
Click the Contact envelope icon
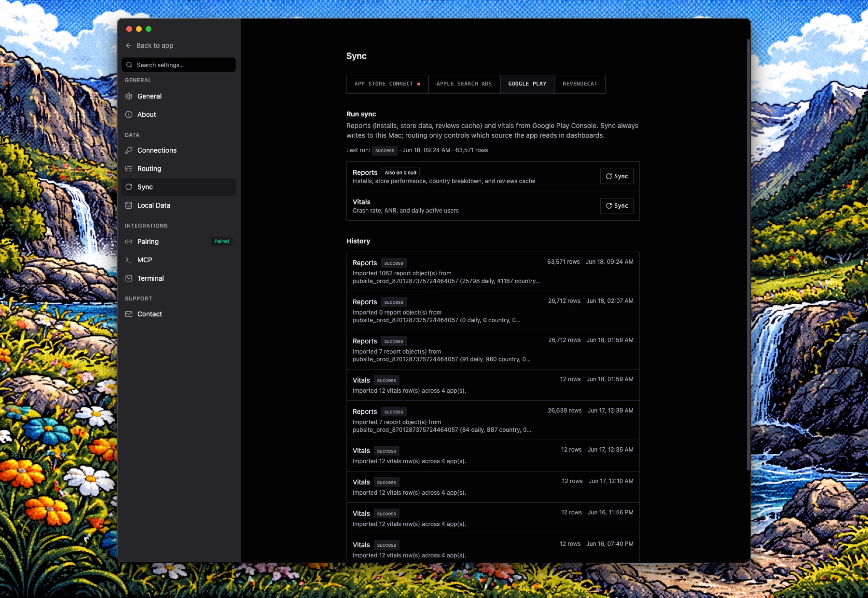129,314
